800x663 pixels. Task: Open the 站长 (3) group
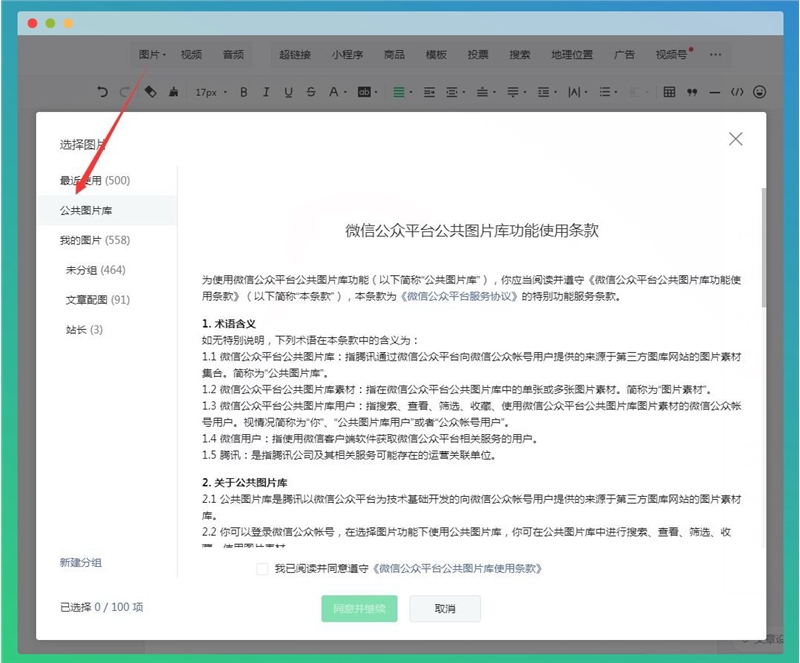(84, 330)
